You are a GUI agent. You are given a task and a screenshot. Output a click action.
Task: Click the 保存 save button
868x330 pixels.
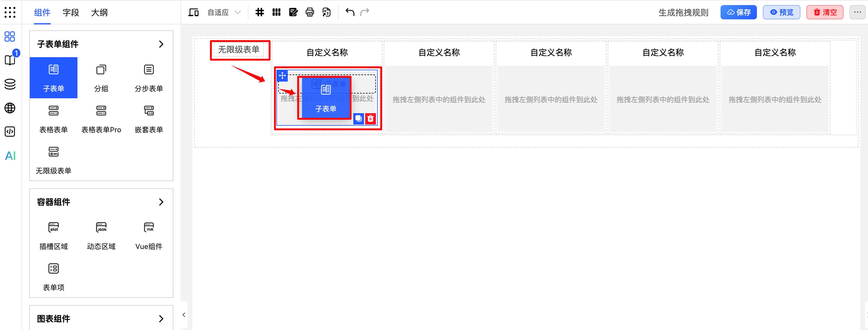(x=739, y=12)
